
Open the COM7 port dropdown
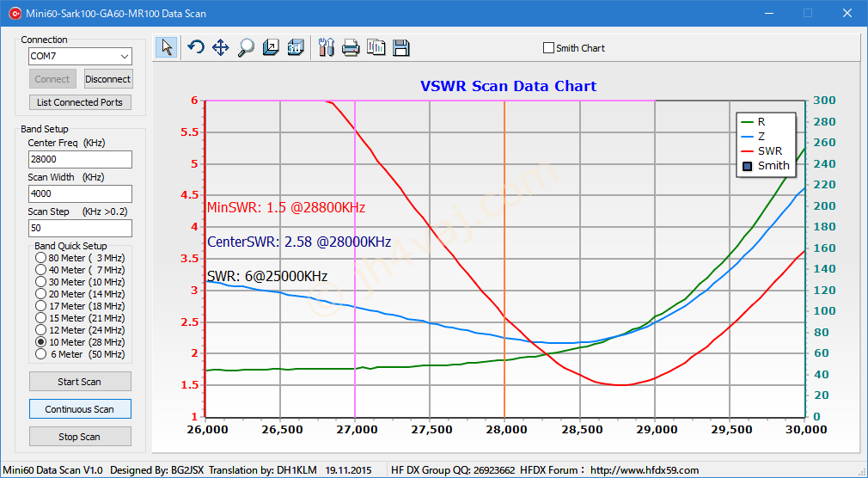125,56
